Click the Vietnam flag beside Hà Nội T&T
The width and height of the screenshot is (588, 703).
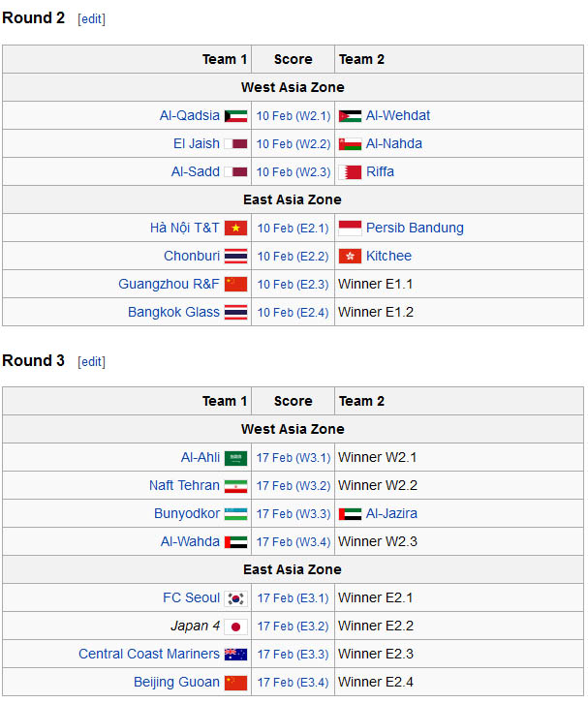(235, 229)
